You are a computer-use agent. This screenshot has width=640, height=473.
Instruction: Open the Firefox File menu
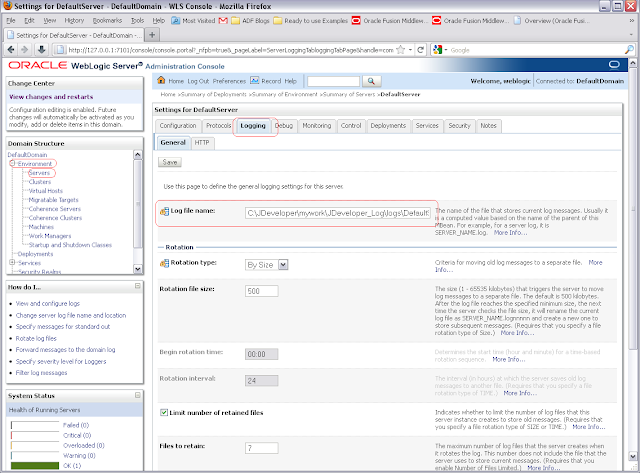point(11,20)
